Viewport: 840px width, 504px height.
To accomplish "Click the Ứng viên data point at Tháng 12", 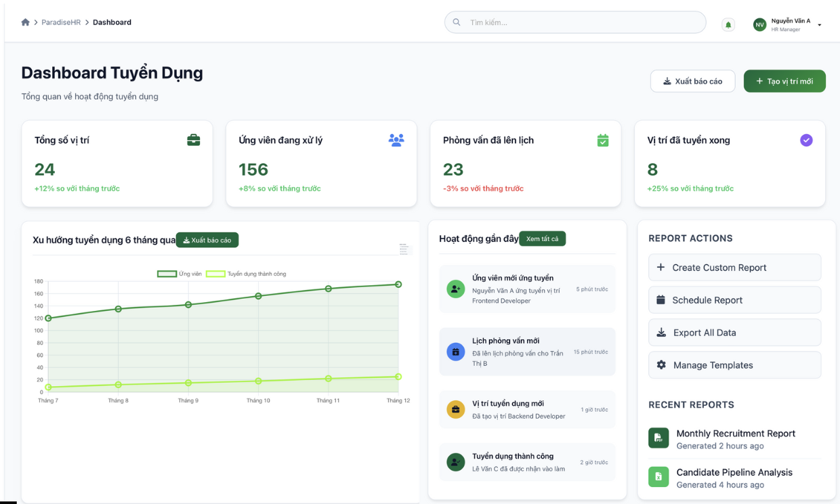I will pos(398,285).
